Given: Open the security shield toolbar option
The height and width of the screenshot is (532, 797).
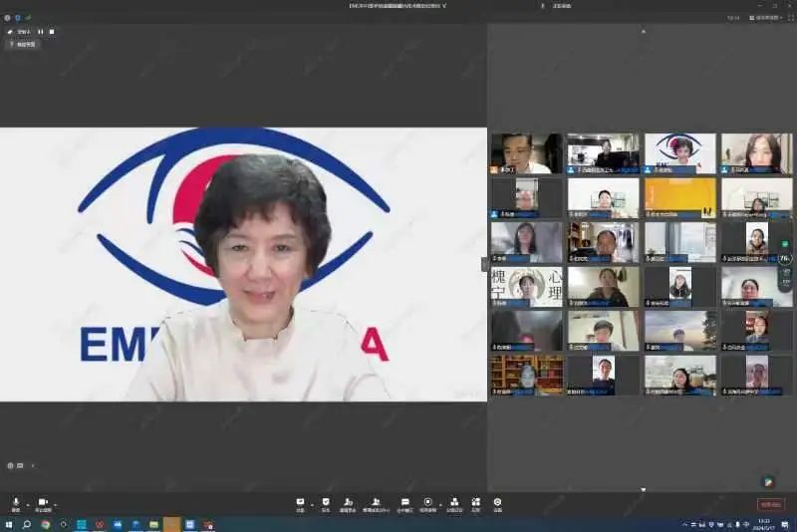Looking at the screenshot, I should [x=326, y=504].
